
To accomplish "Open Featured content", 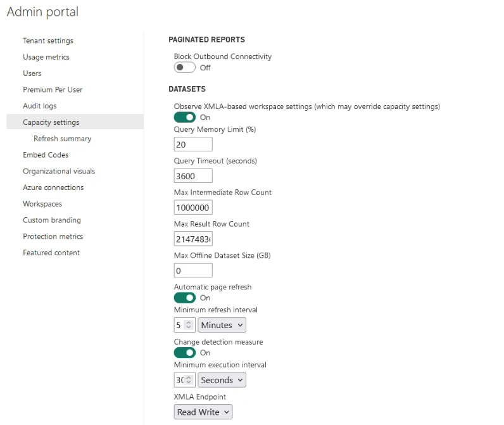I will [x=51, y=253].
